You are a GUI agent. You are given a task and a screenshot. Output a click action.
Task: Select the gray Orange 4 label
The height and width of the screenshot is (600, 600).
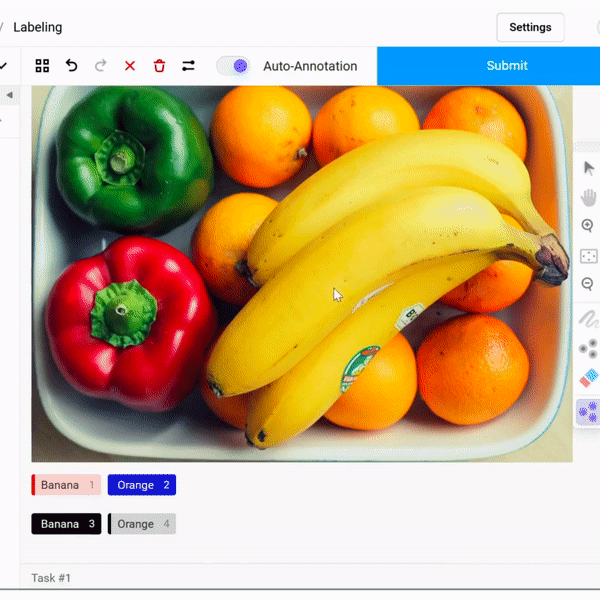pyautogui.click(x=142, y=524)
